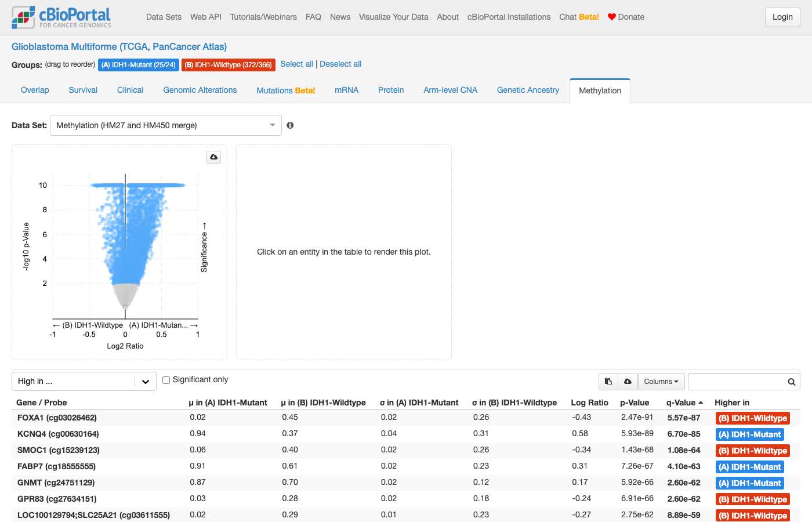Viewport: 812px width, 522px height.
Task: Copy table data to clipboard
Action: pos(608,382)
